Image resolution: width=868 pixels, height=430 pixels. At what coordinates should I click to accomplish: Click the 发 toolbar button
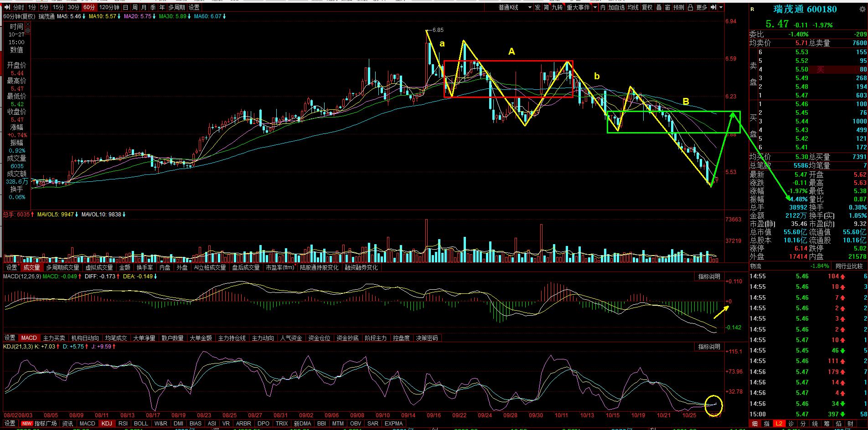coord(537,7)
